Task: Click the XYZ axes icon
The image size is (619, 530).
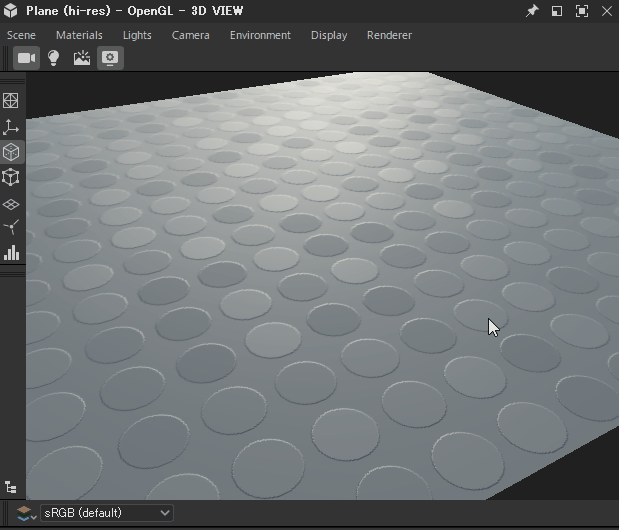Action: coord(11,127)
